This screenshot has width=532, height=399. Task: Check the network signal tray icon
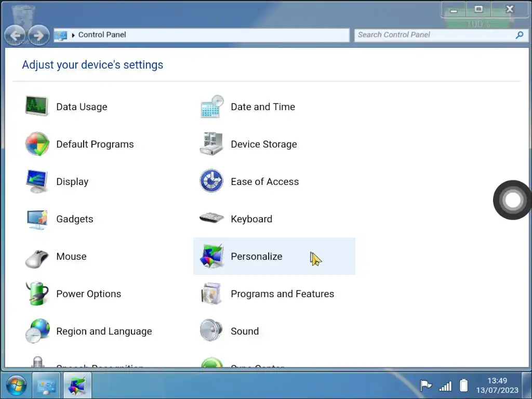445,386
